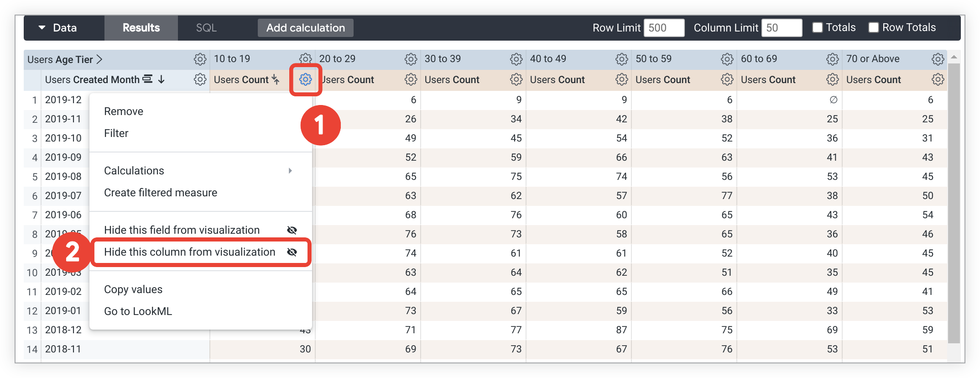980x378 pixels.
Task: Click gear icon on 40 to 49 header
Action: 621,59
